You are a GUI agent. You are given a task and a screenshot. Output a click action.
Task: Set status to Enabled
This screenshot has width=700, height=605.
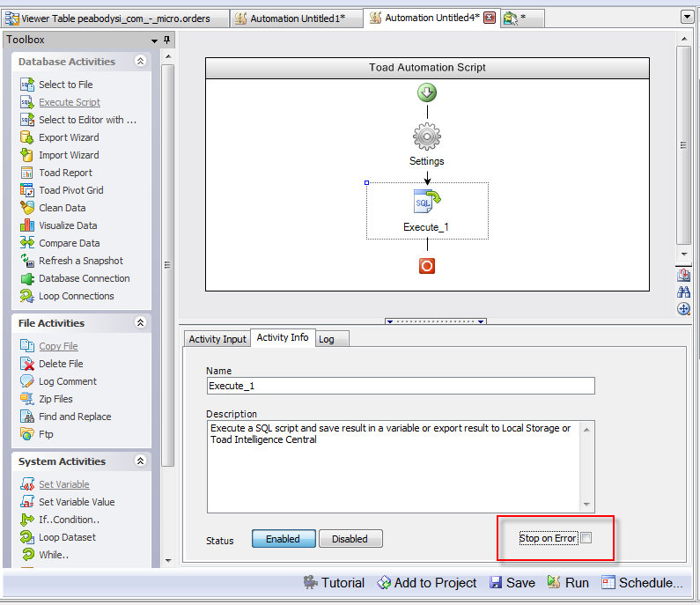click(284, 539)
